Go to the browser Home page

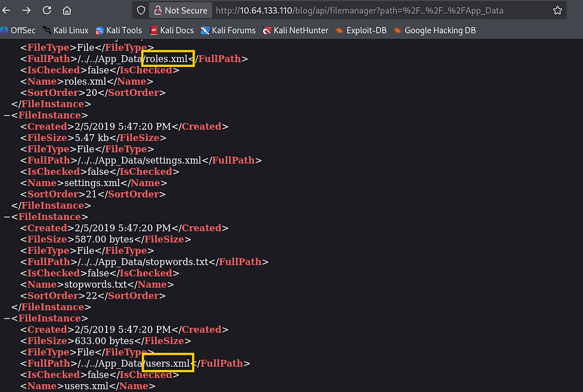(67, 11)
